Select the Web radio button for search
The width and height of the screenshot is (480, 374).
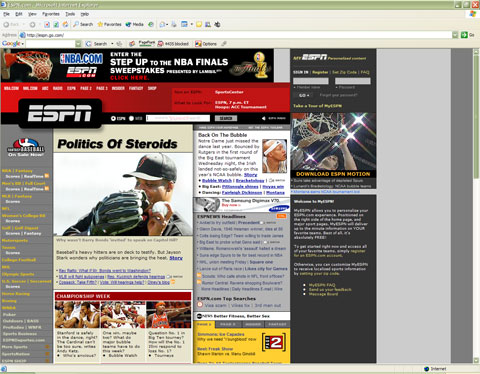pyautogui.click(x=131, y=118)
